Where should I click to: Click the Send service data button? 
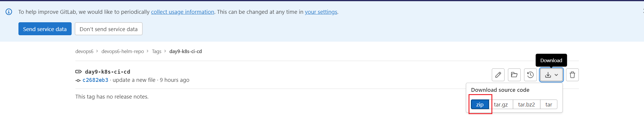click(45, 29)
